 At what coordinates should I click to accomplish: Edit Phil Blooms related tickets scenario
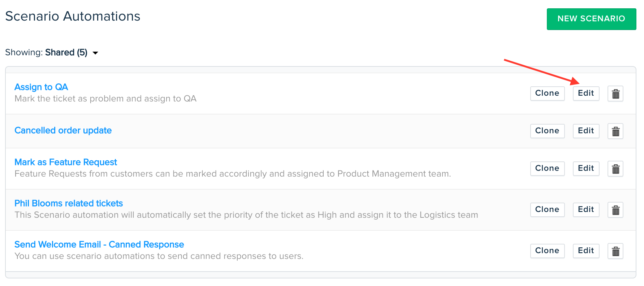point(586,209)
